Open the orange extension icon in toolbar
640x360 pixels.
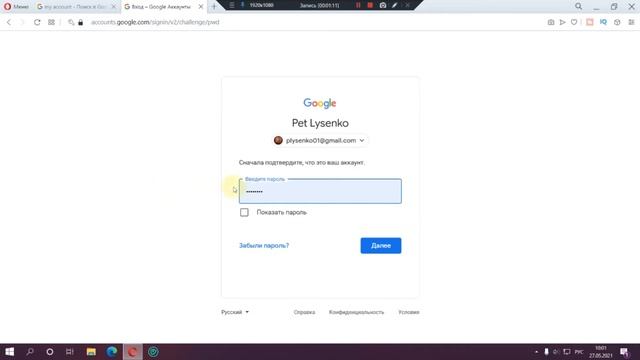pos(590,22)
